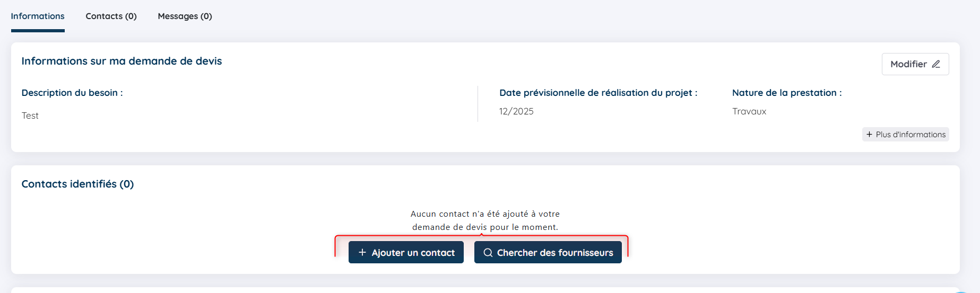Click the heading Informations sur ma demande de devis
This screenshot has height=293, width=980.
point(122,61)
